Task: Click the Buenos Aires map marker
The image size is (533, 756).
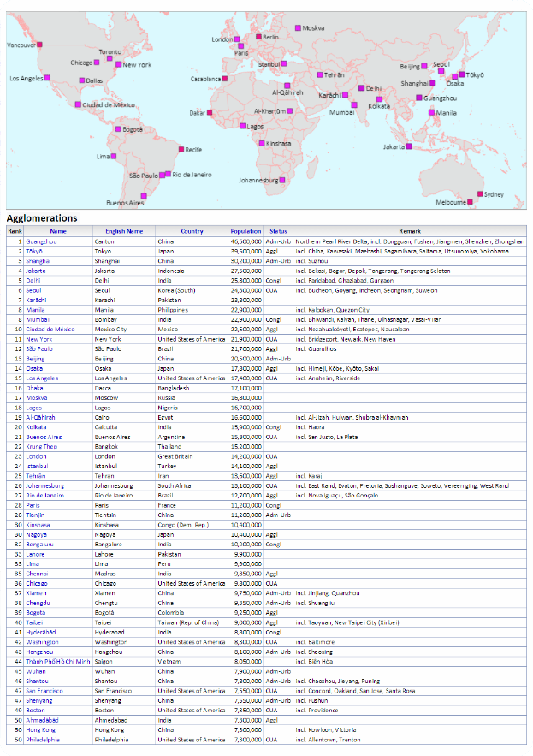Action: pos(144,196)
